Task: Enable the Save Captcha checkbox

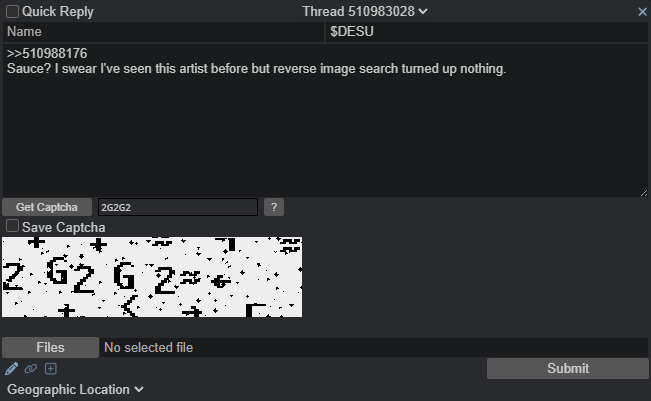Action: (x=12, y=226)
